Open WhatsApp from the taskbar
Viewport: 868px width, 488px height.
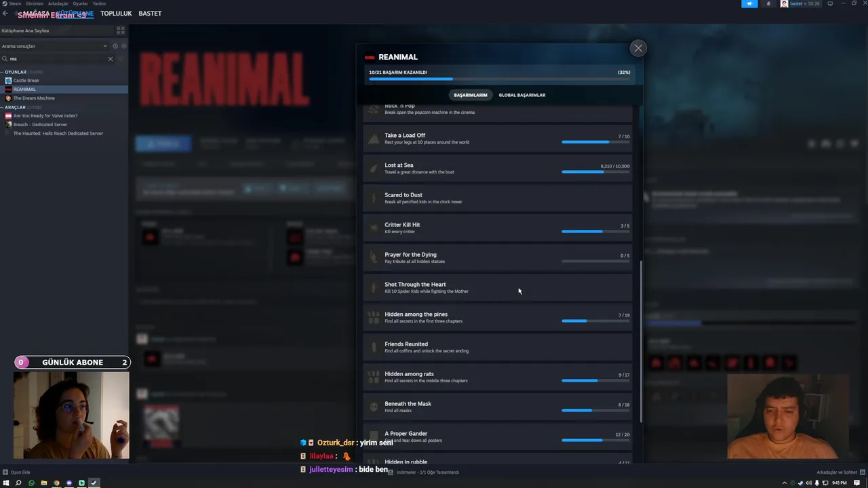(31, 483)
